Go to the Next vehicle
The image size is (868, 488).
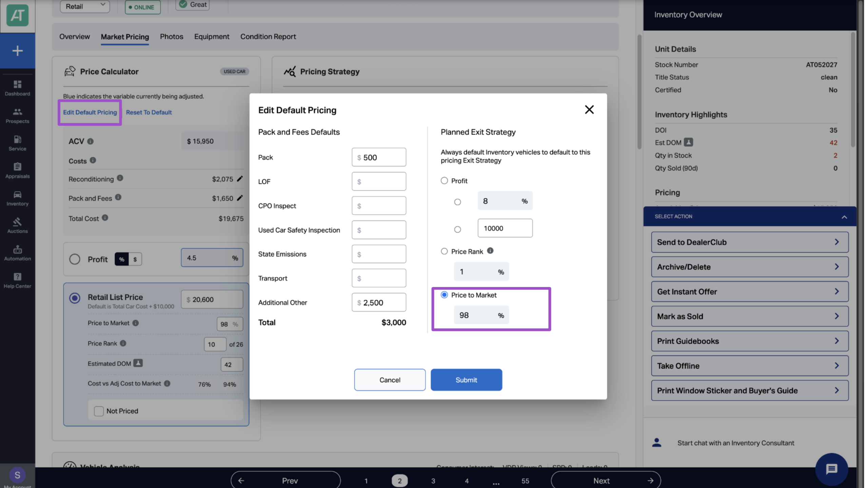[x=606, y=481]
